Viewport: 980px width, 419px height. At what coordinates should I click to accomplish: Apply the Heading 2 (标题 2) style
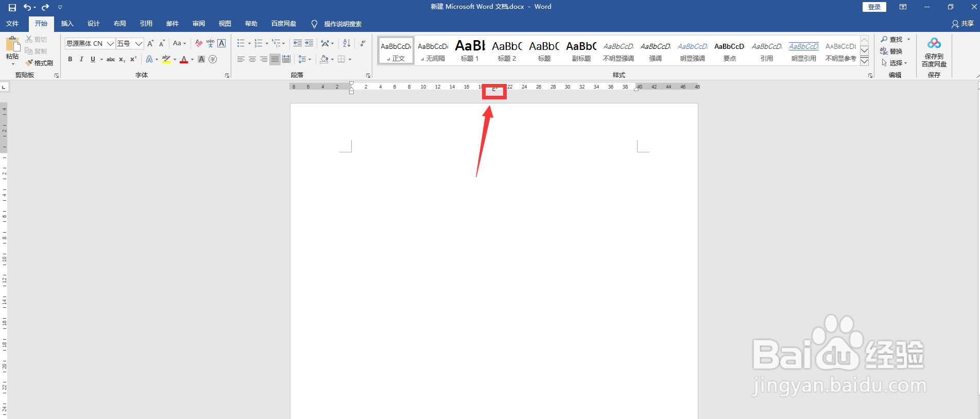507,50
